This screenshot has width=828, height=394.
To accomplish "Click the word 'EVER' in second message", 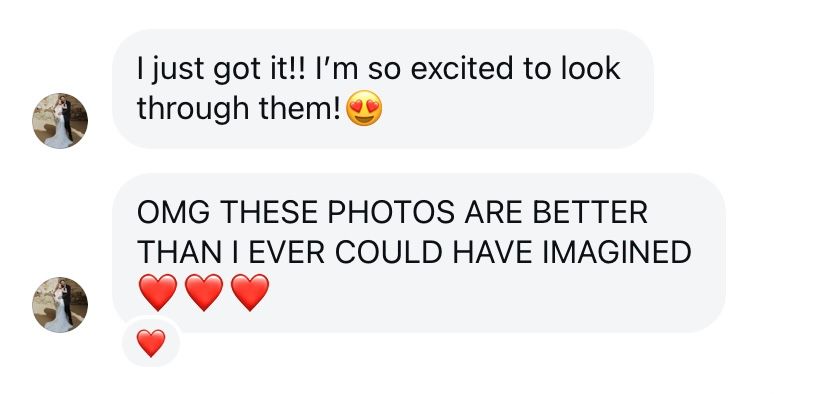I will 287,252.
